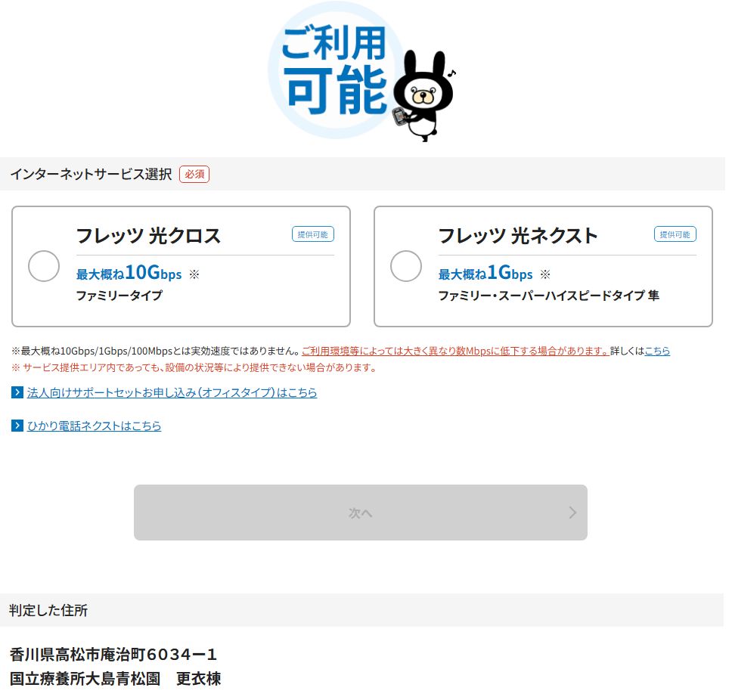Open the ひかり電話ネクストはこちら link
The image size is (729, 700).
pyautogui.click(x=94, y=426)
